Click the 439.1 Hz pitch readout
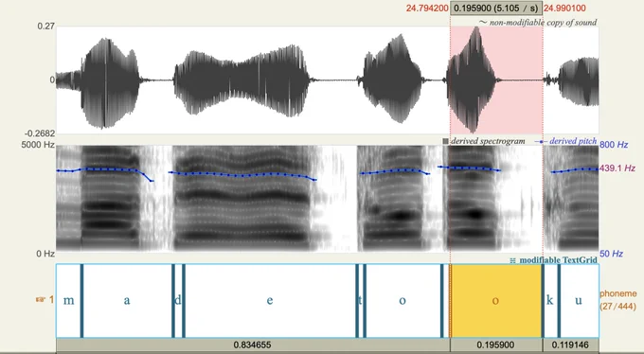Image resolution: width=644 pixels, height=354 pixels. 617,168
